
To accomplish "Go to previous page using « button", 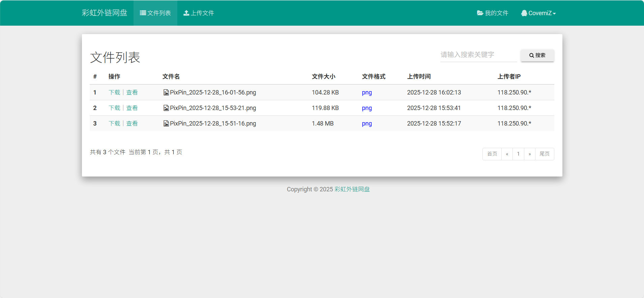I will (x=507, y=154).
